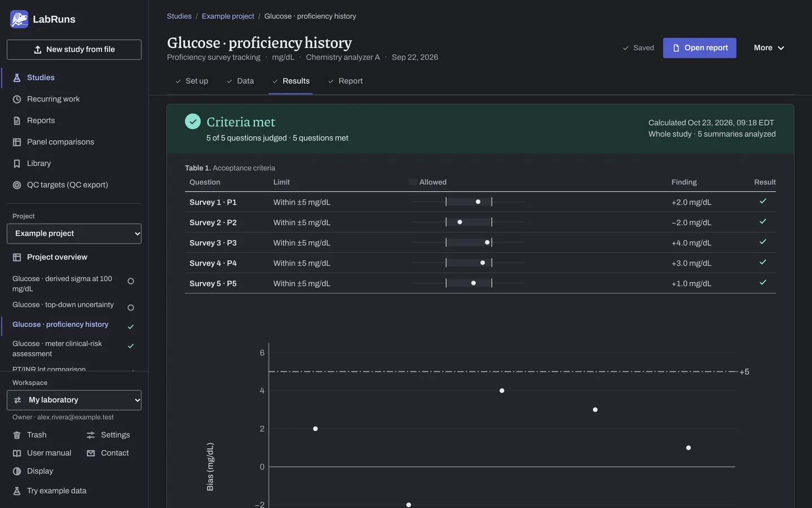
Task: Expand the My laboratory workspace dropdown
Action: pyautogui.click(x=74, y=400)
